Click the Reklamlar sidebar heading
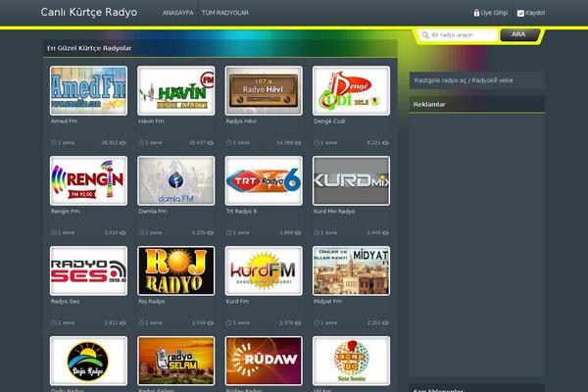This screenshot has height=392, width=588. point(429,105)
